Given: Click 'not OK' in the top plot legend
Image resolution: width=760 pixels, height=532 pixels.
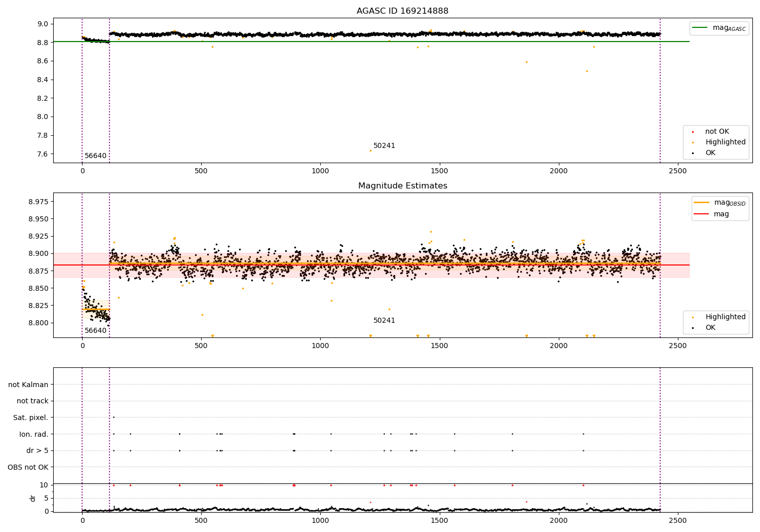Looking at the screenshot, I should [x=717, y=132].
